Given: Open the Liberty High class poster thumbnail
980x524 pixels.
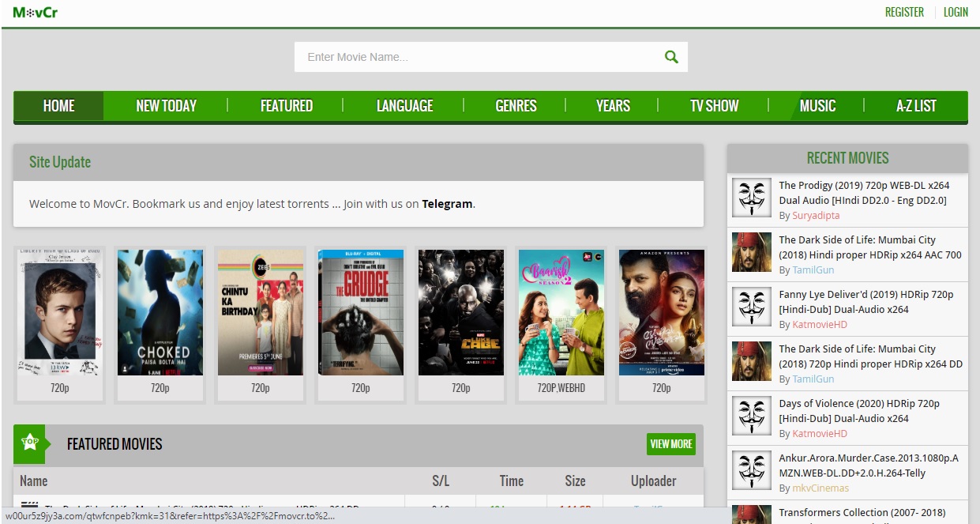Looking at the screenshot, I should point(58,312).
